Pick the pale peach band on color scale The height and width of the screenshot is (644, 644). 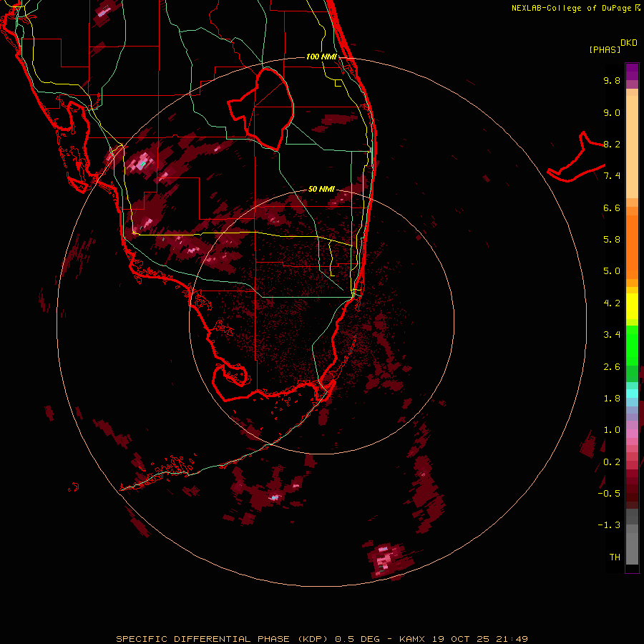(632, 147)
